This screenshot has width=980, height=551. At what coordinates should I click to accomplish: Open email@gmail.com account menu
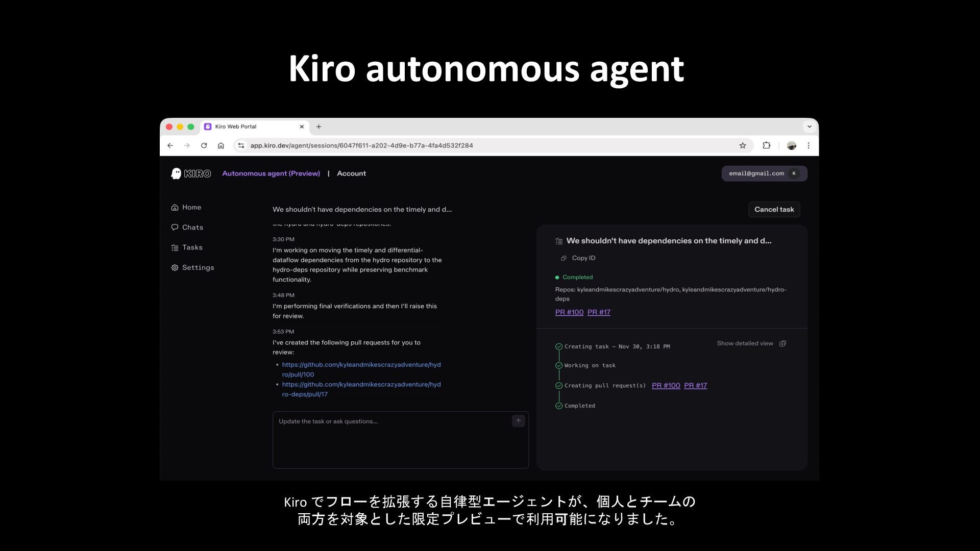point(764,173)
